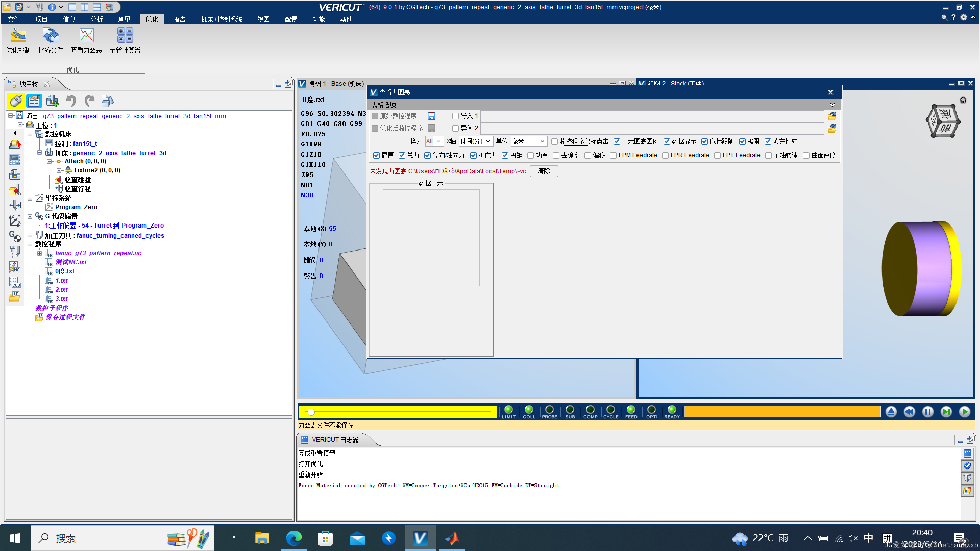The width and height of the screenshot is (980, 551).
Task: Select 检查碰撞 in project tree
Action: [78, 180]
